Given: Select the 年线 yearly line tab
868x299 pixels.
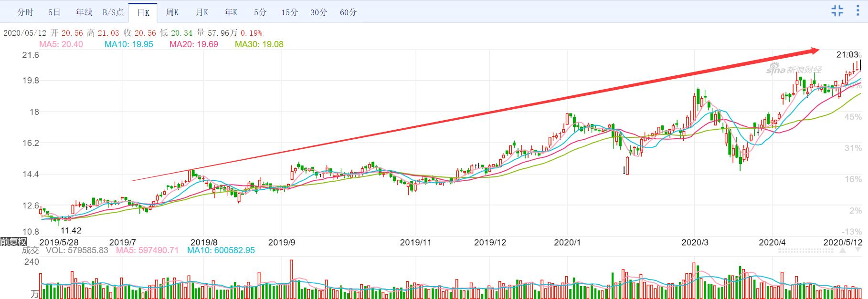Looking at the screenshot, I should 84,12.
